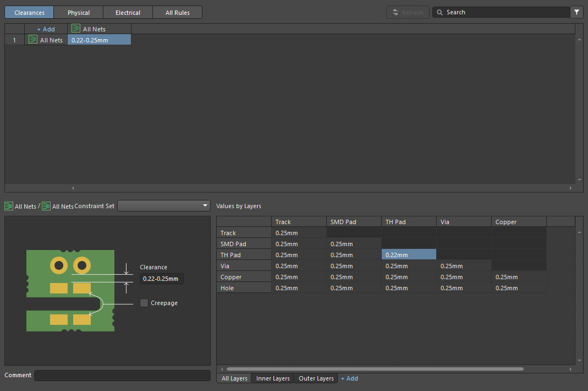Image resolution: width=588 pixels, height=391 pixels.
Task: Click the horizontal scrollbar under Values by Layers
Action: point(374,369)
